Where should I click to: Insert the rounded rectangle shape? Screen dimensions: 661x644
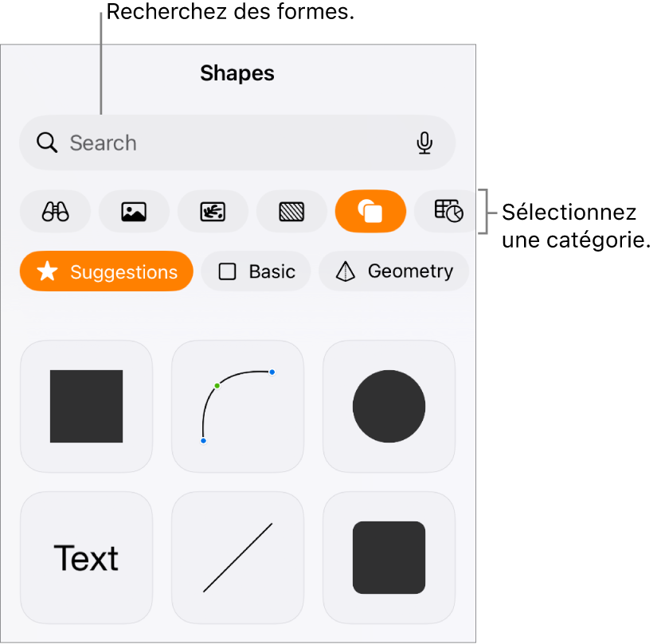[389, 557]
